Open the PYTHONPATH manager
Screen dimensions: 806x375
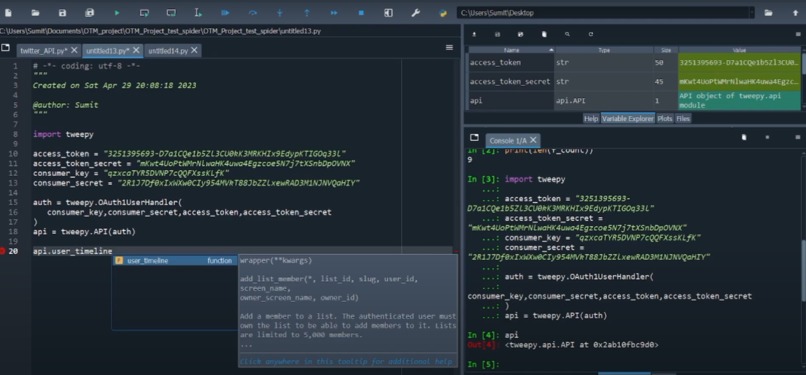[443, 12]
